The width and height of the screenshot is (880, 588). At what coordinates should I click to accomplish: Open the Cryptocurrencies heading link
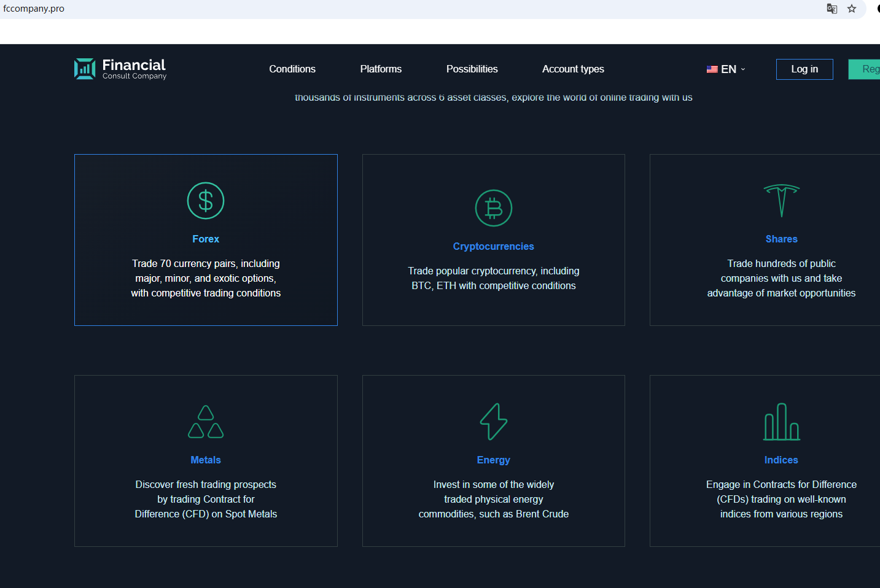tap(493, 246)
